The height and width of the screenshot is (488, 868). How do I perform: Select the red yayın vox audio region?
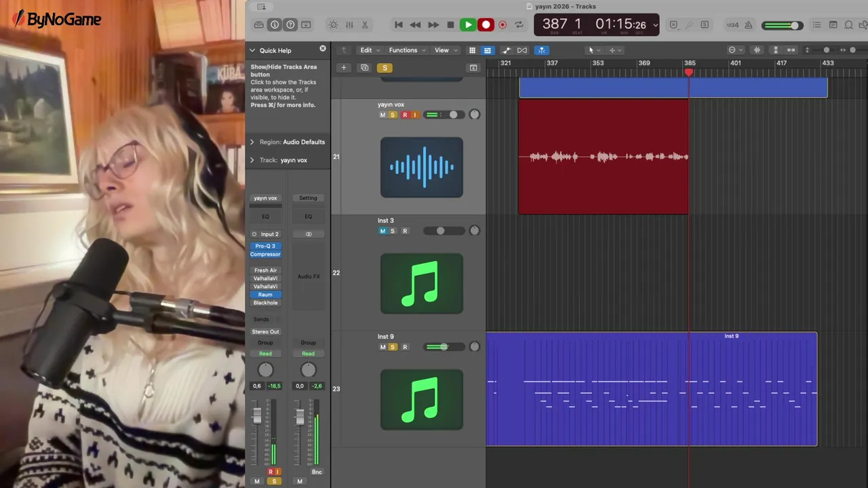[x=604, y=157]
